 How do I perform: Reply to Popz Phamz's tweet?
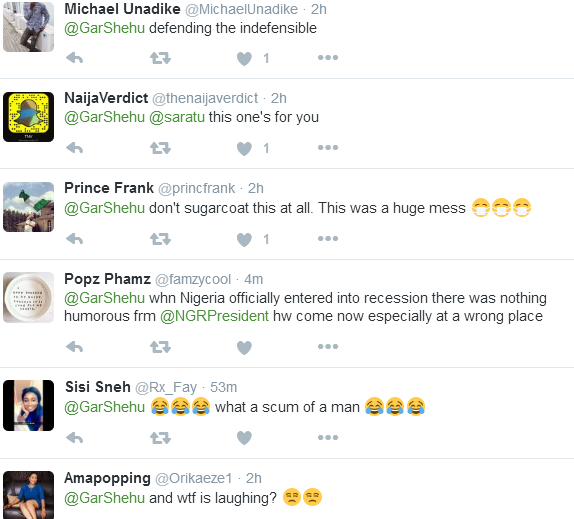coord(75,347)
